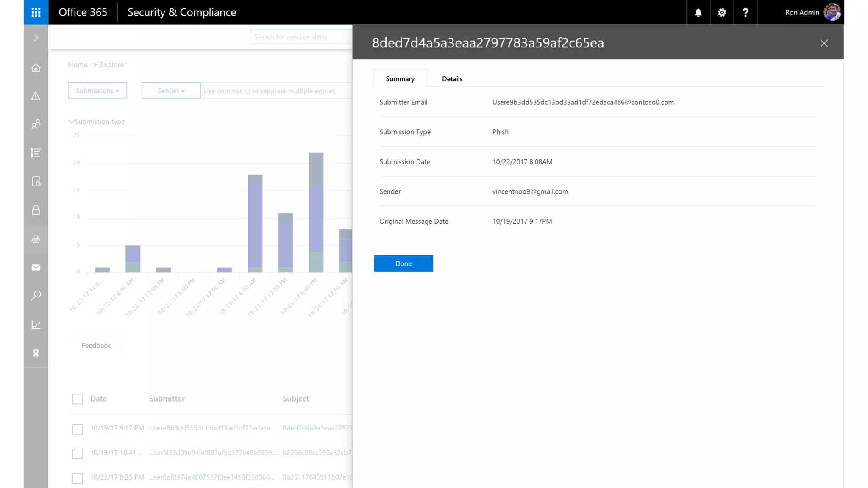Open the Home icon in sidebar
The image size is (868, 488).
tap(36, 68)
